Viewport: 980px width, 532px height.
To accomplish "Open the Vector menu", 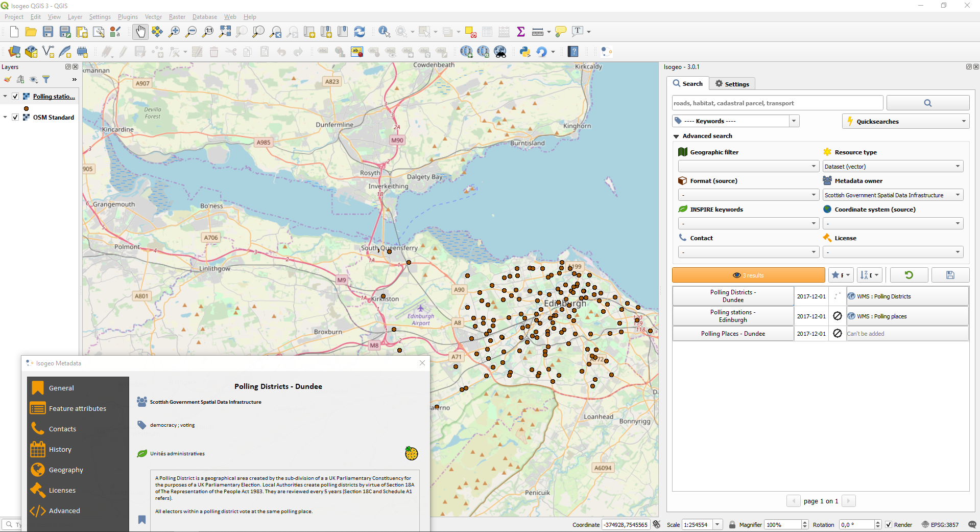I will [x=153, y=17].
